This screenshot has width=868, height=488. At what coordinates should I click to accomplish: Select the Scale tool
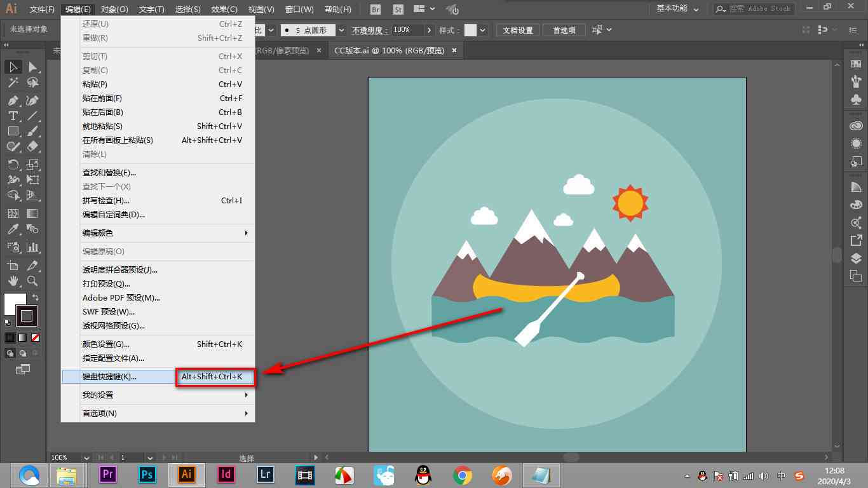32,165
